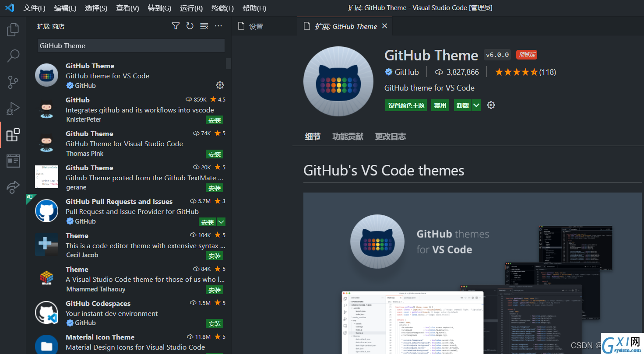Select the 功能贡献 tab

click(348, 137)
